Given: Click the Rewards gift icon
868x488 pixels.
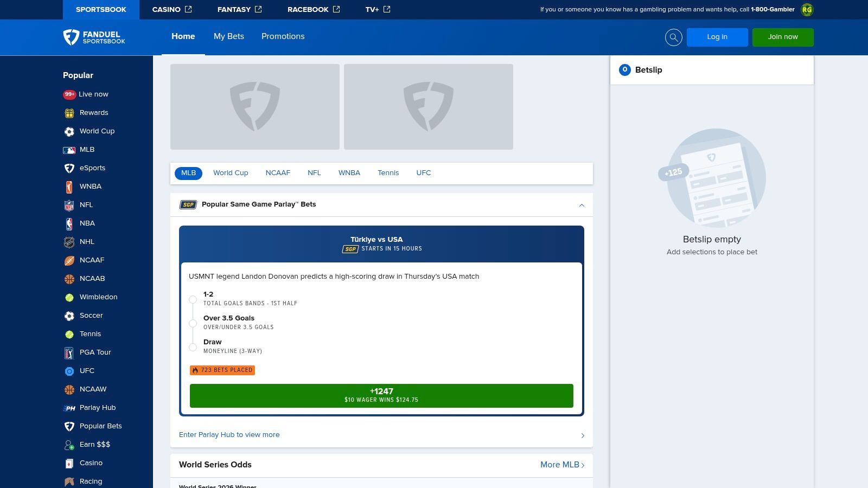Looking at the screenshot, I should 69,113.
